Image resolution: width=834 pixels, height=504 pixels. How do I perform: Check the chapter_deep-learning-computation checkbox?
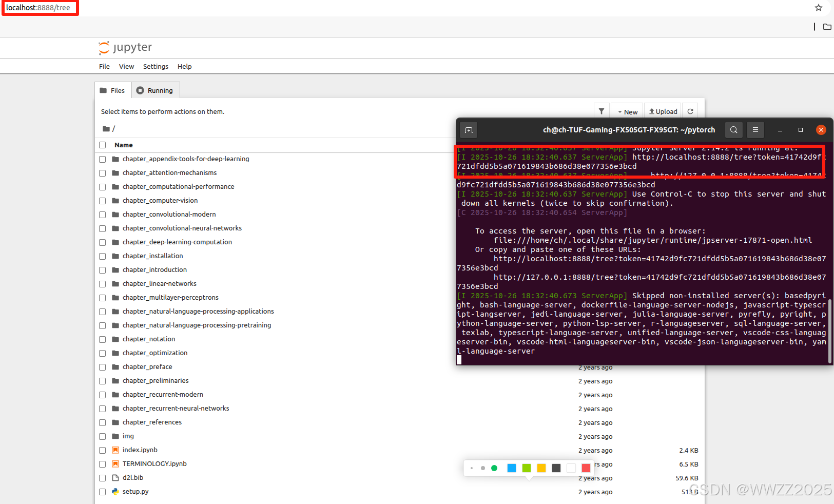(102, 242)
